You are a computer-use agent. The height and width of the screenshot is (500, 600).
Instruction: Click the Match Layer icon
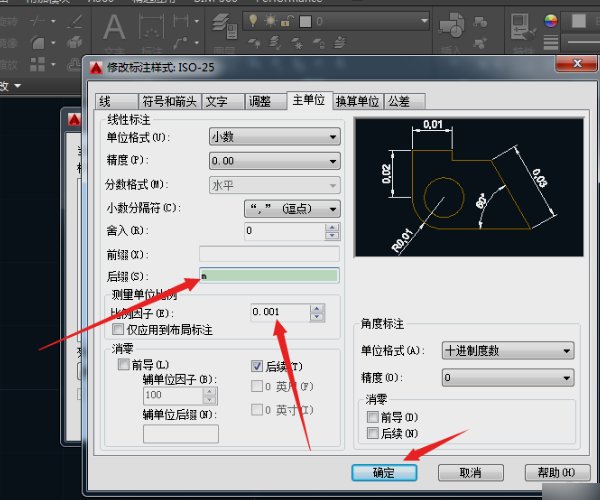(x=274, y=42)
